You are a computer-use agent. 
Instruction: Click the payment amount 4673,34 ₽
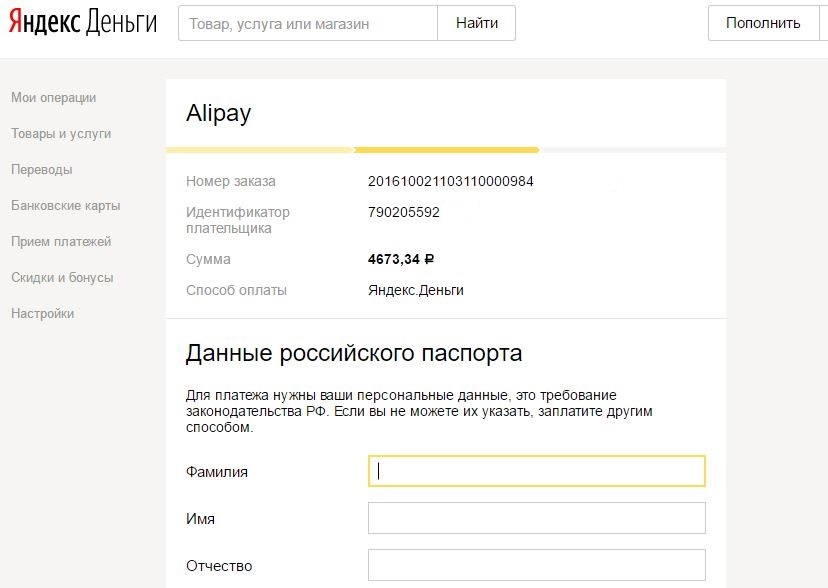point(401,260)
